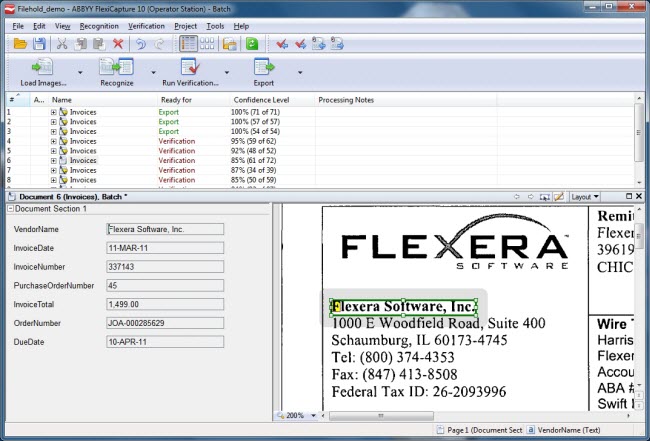The image size is (650, 441).
Task: Click the Paste clipboard icon
Action: [99, 44]
